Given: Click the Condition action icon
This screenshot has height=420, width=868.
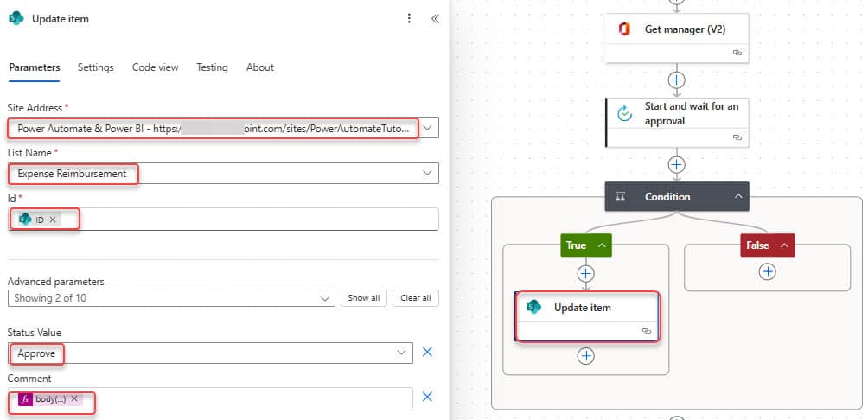Looking at the screenshot, I should coord(621,196).
